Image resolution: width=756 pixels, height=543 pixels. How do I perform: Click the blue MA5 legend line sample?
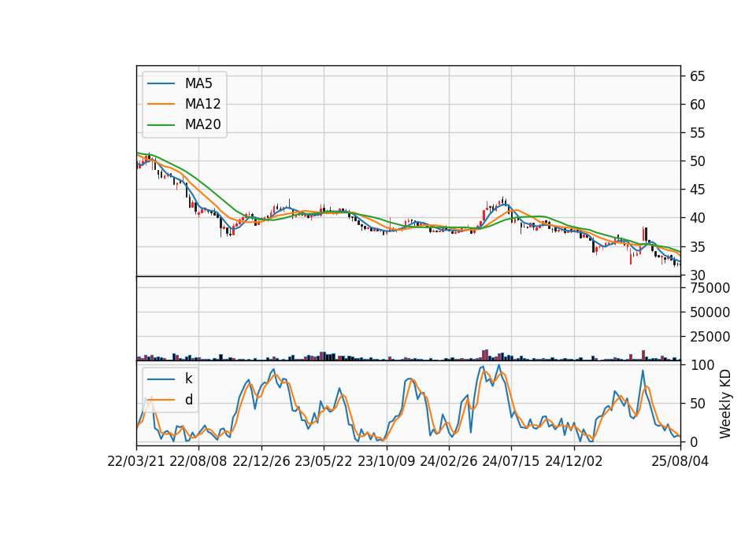click(161, 84)
